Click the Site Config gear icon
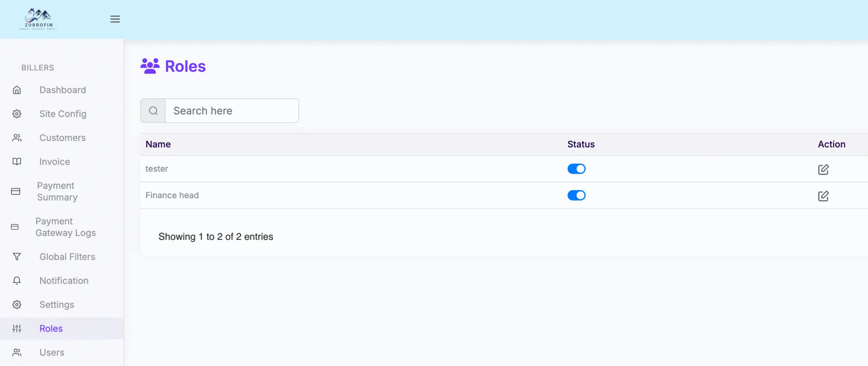 pyautogui.click(x=17, y=114)
